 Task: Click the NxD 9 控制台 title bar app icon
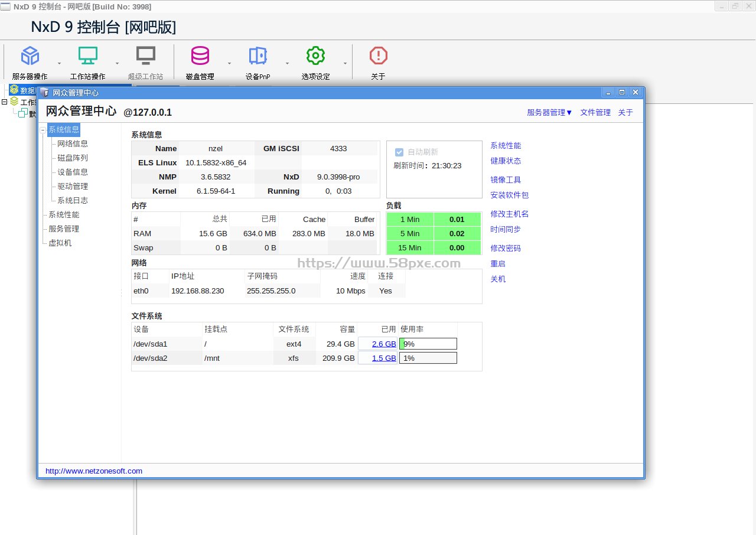pyautogui.click(x=5, y=6)
